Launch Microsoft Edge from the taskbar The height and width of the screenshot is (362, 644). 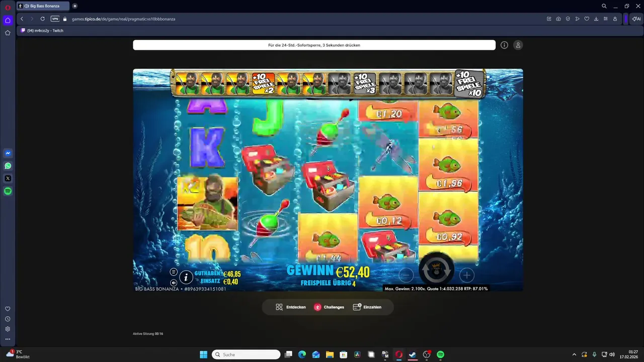[302, 354]
